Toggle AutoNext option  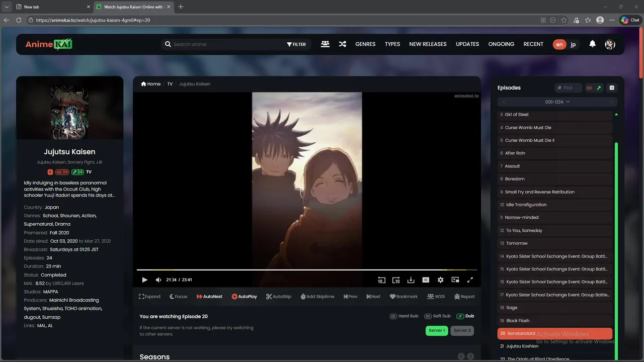tap(209, 297)
